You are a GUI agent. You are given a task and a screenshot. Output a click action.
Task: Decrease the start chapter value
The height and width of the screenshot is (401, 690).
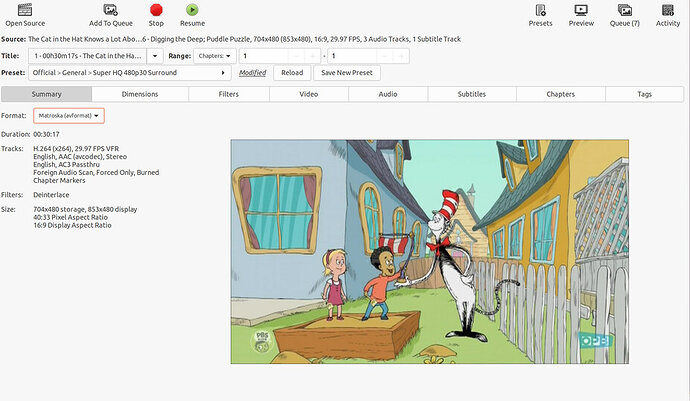(x=296, y=56)
